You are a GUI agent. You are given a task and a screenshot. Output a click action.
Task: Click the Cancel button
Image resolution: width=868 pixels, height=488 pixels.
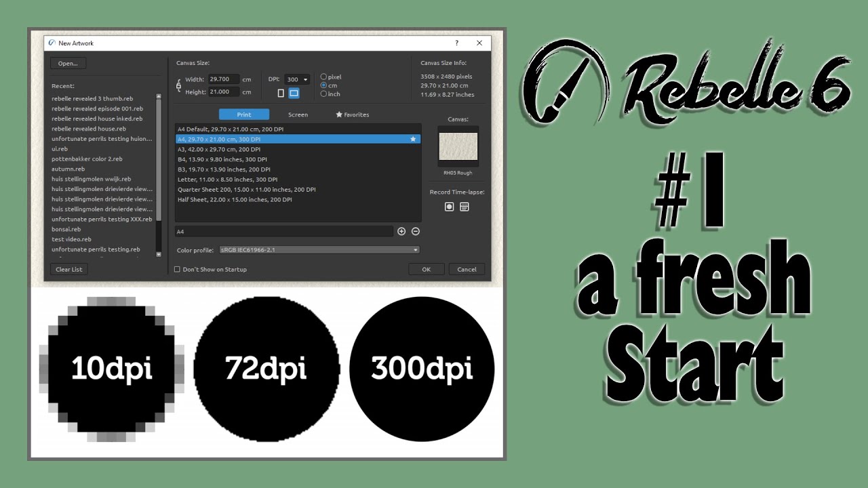click(x=467, y=269)
